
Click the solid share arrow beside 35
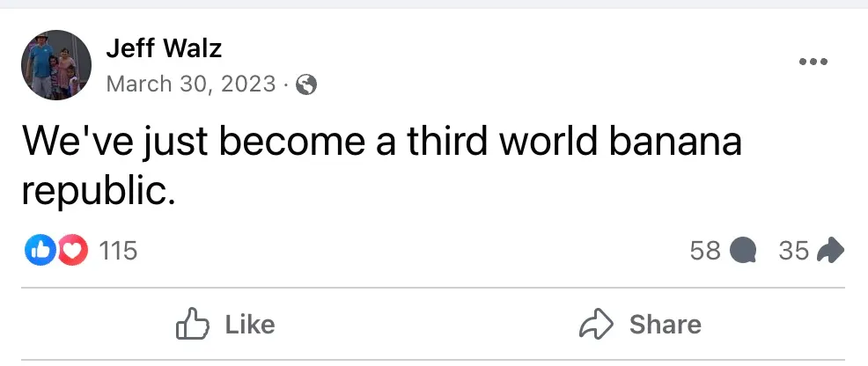pyautogui.click(x=830, y=251)
